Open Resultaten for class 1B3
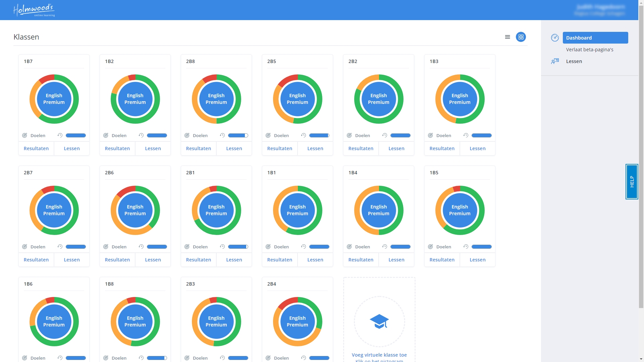Image resolution: width=644 pixels, height=362 pixels. click(442, 148)
